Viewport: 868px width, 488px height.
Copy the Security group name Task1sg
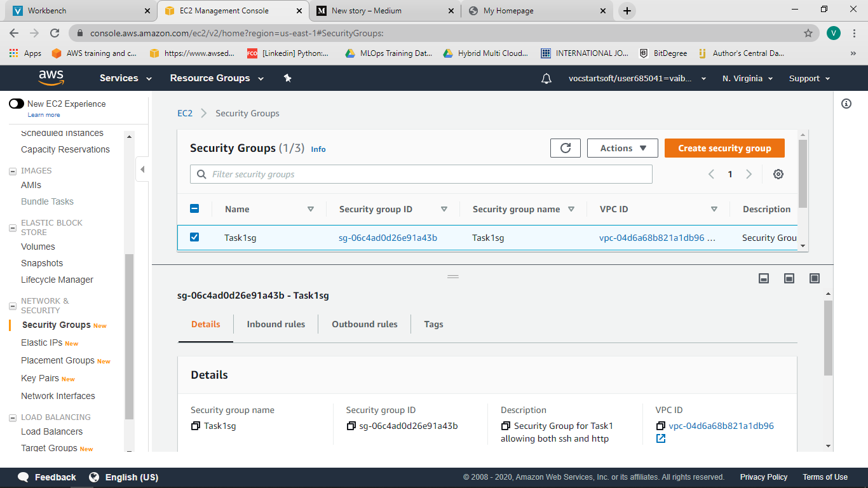pyautogui.click(x=196, y=426)
